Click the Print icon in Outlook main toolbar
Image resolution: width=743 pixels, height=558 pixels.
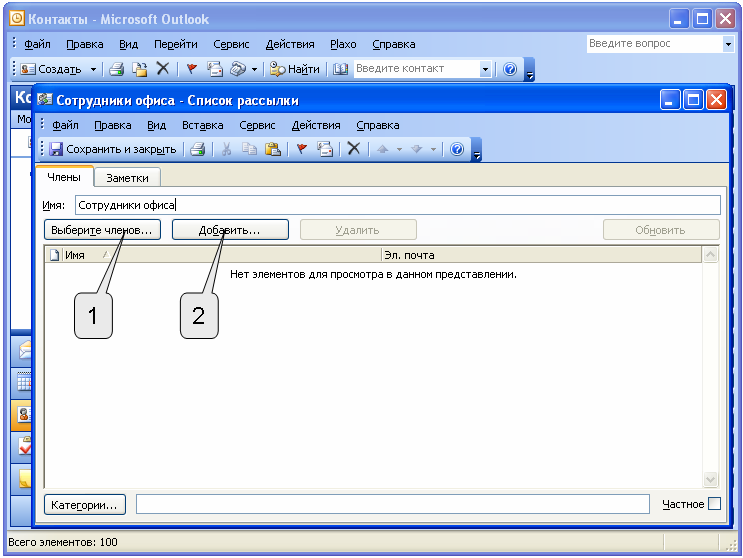point(117,69)
